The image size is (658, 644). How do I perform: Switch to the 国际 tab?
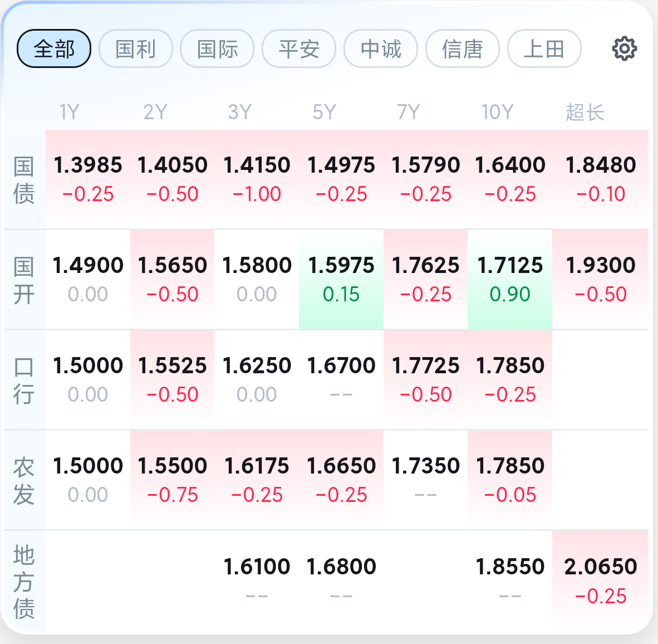(217, 49)
